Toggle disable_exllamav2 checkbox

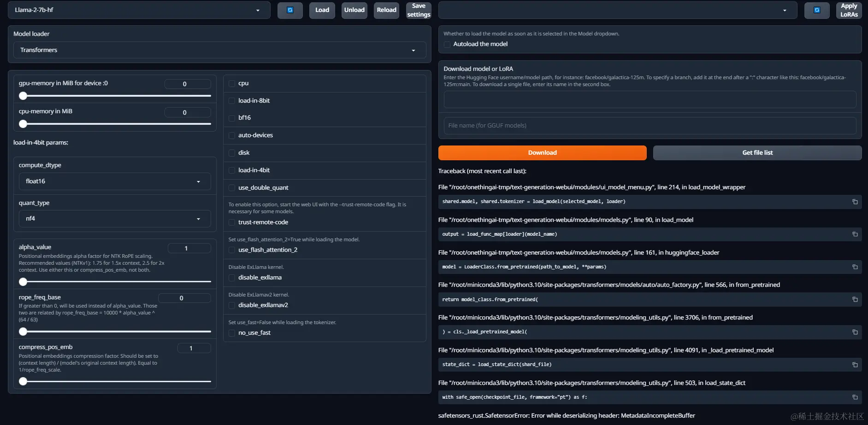[x=232, y=305]
